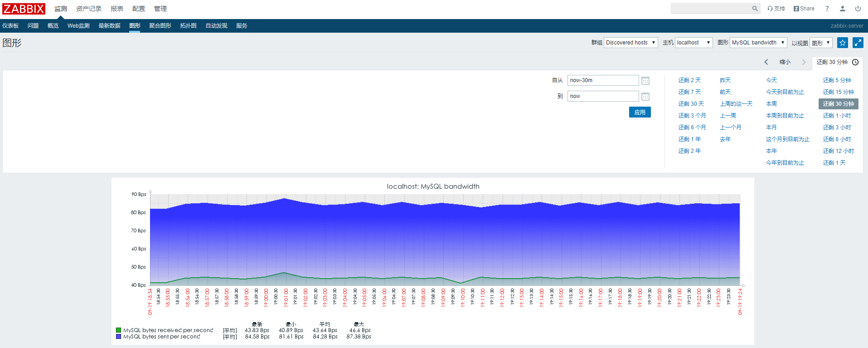The width and height of the screenshot is (868, 348).
Task: Open the localhost host dropdown
Action: tap(693, 43)
